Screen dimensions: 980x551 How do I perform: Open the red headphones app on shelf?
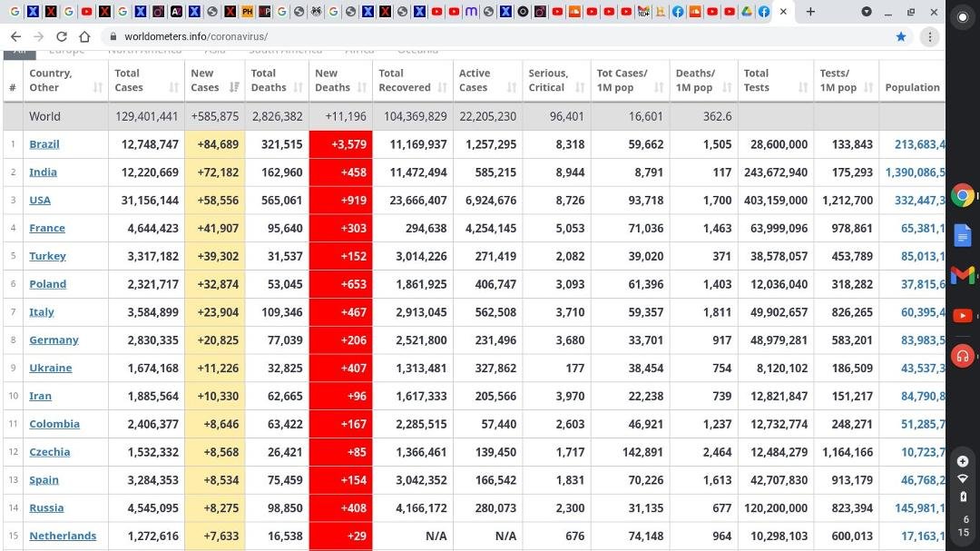[963, 356]
